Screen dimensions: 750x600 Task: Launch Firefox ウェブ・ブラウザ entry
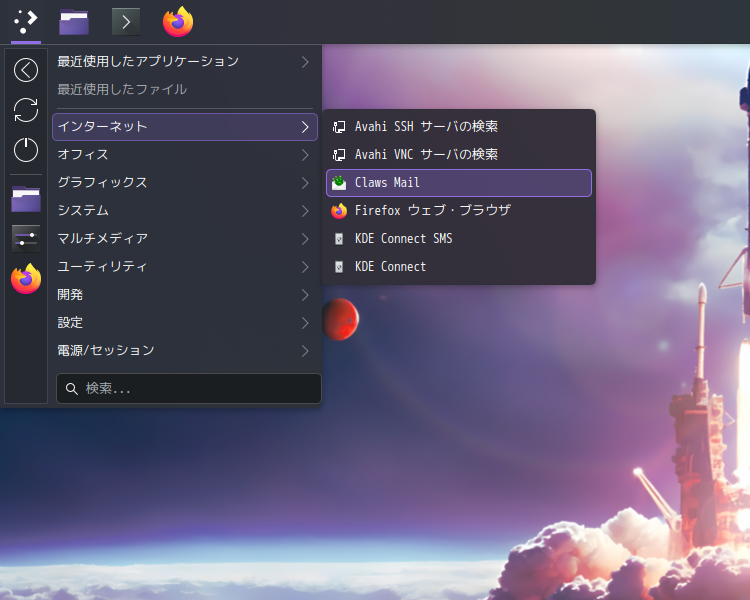pos(459,211)
